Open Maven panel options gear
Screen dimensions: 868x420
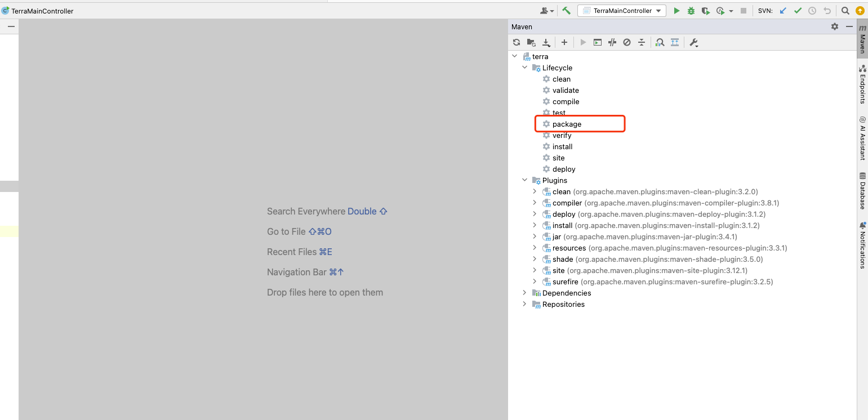[835, 26]
